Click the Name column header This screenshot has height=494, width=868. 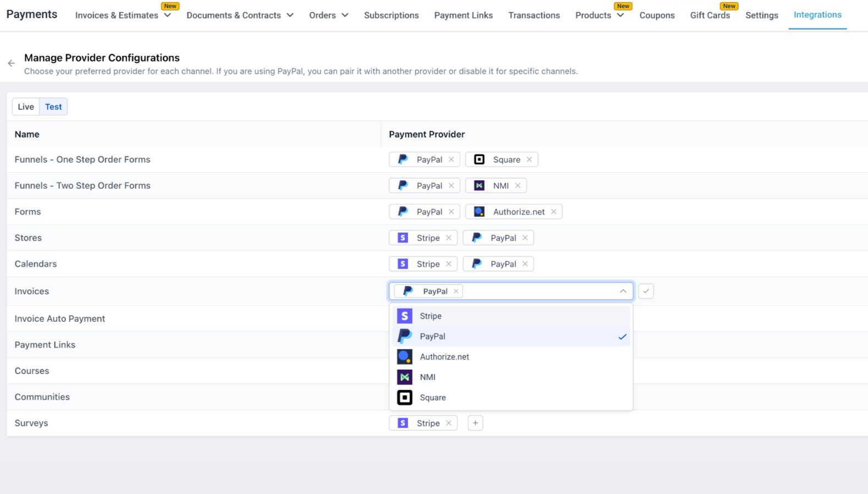(x=27, y=134)
